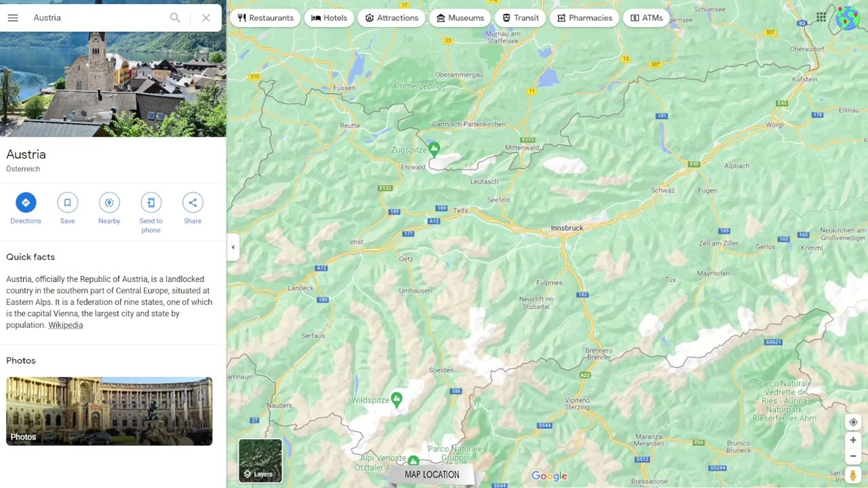Search Nearby places icon
Viewport: 868px width, 488px height.
click(109, 203)
